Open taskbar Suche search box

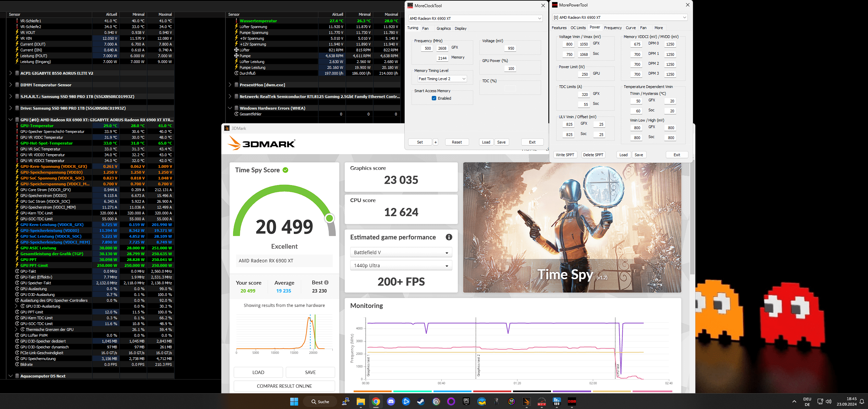[320, 401]
